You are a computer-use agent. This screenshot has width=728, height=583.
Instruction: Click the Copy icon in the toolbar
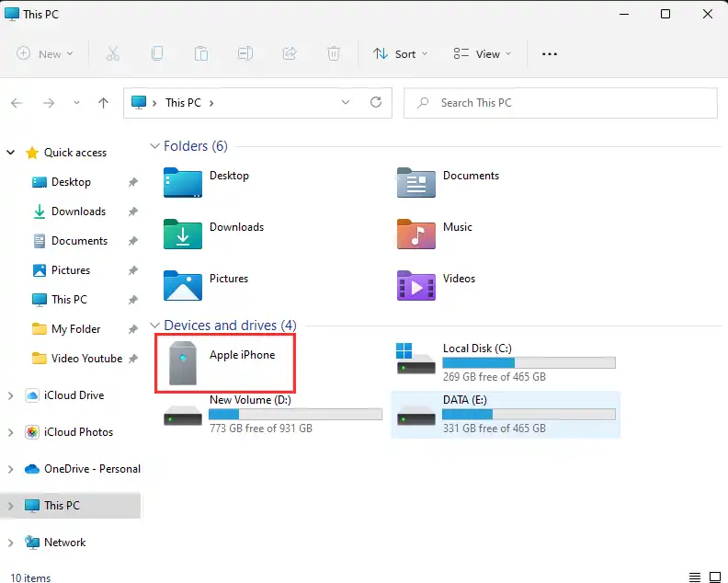pos(157,54)
